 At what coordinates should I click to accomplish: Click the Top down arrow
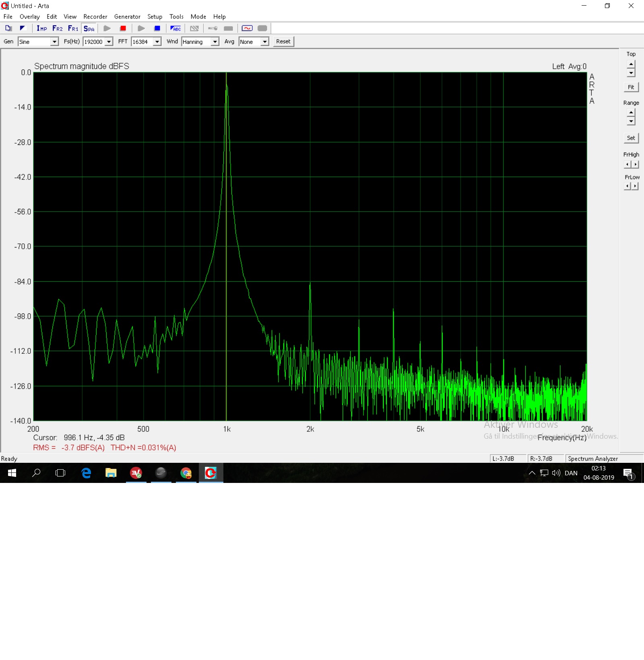(x=631, y=73)
